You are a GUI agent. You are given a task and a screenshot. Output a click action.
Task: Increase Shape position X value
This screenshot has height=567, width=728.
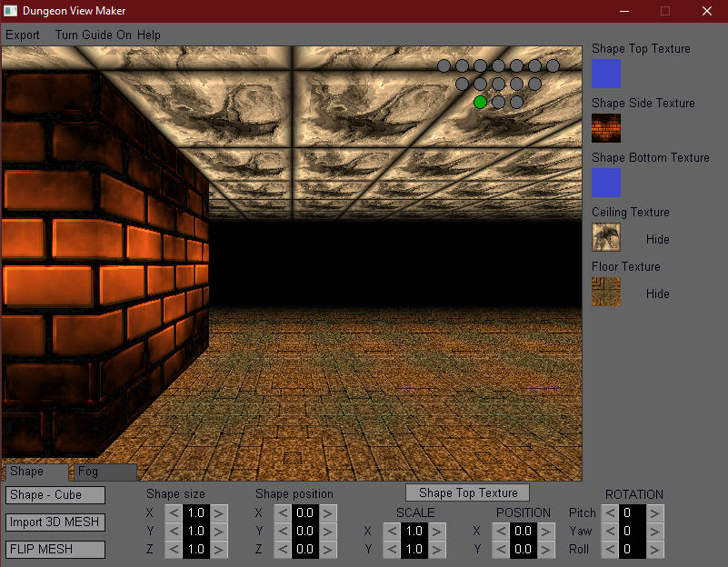point(328,513)
